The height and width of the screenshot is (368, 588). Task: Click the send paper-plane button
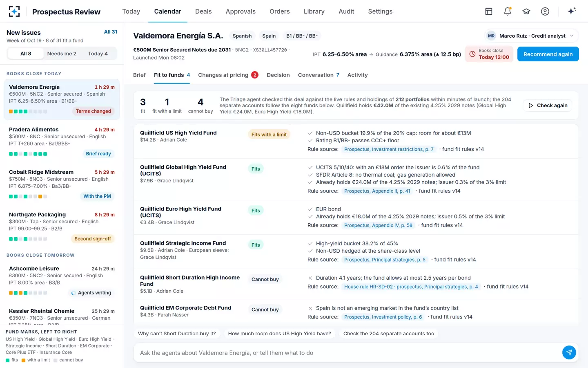pyautogui.click(x=569, y=352)
